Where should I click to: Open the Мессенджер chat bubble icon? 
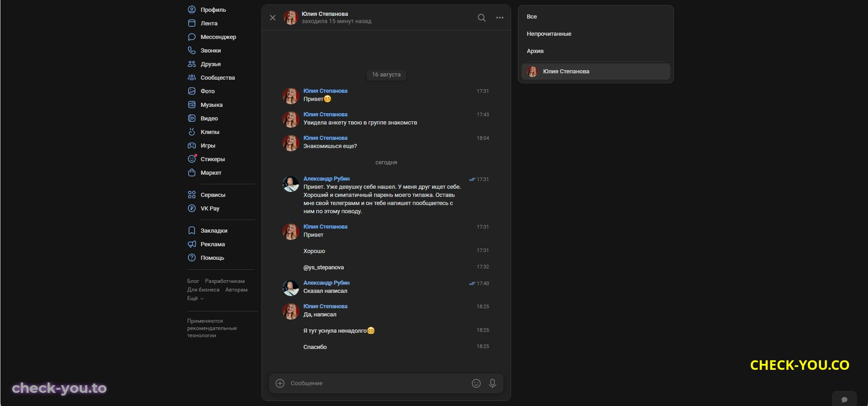coord(192,37)
